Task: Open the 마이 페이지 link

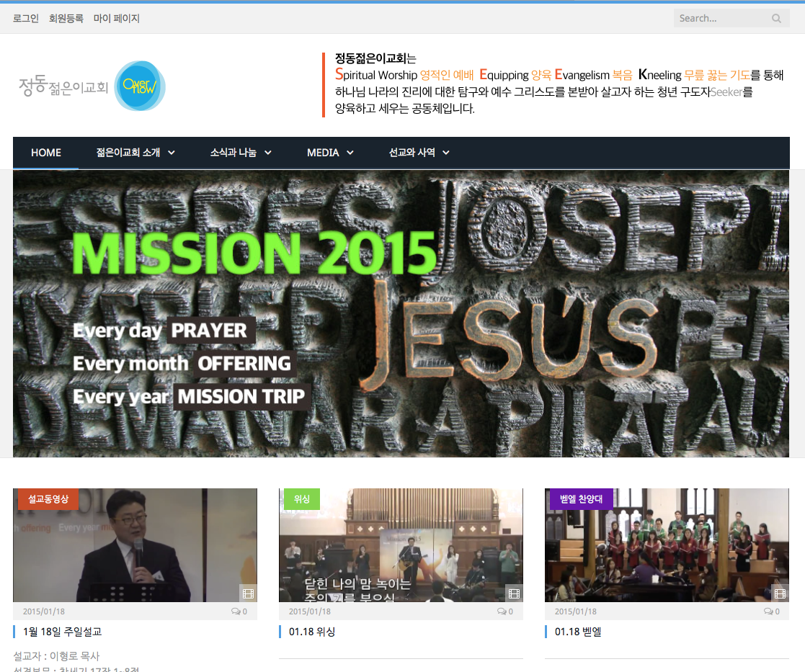Action: 117,19
